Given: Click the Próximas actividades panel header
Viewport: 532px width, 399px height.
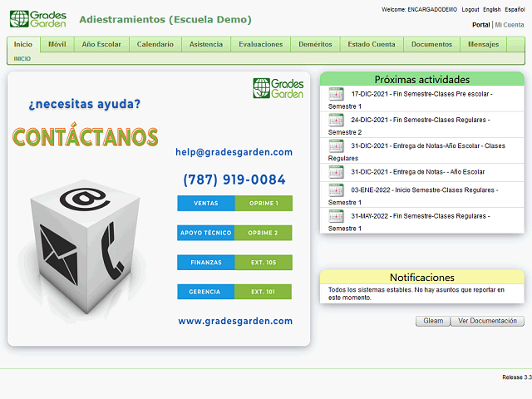Looking at the screenshot, I should [x=422, y=79].
